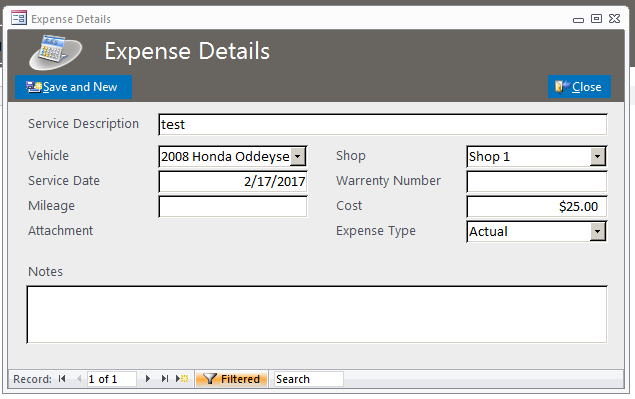635x399 pixels.
Task: Click the Service Description label
Action: coord(83,124)
